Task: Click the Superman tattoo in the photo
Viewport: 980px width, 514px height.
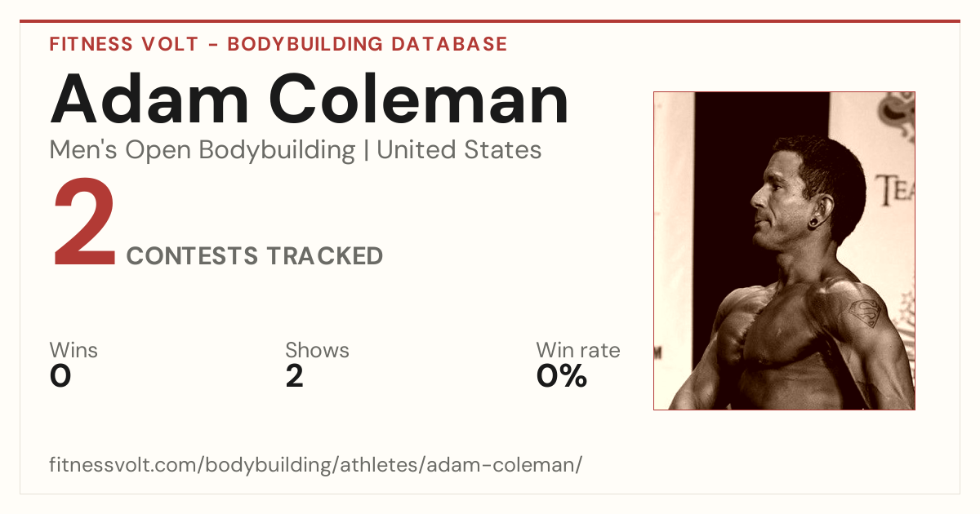Action: 863,313
